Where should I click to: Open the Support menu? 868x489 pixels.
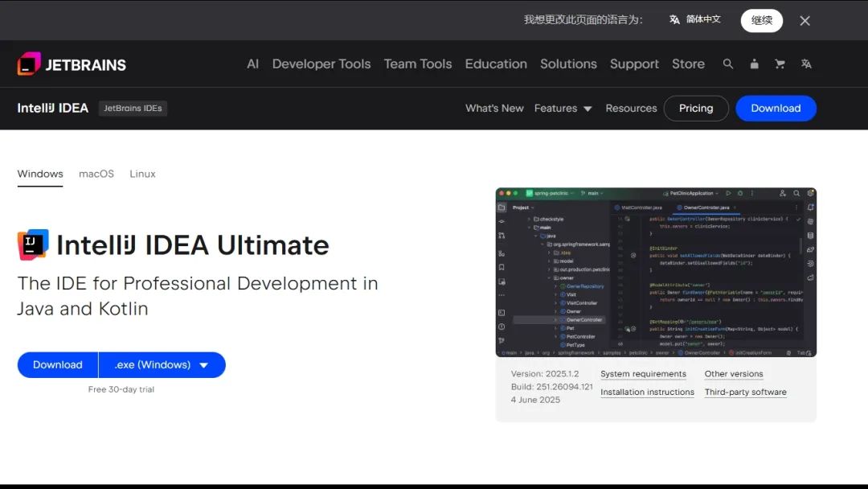tap(634, 64)
